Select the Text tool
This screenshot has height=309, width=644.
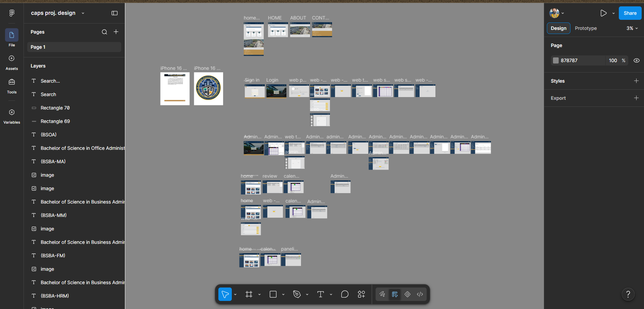tap(320, 294)
